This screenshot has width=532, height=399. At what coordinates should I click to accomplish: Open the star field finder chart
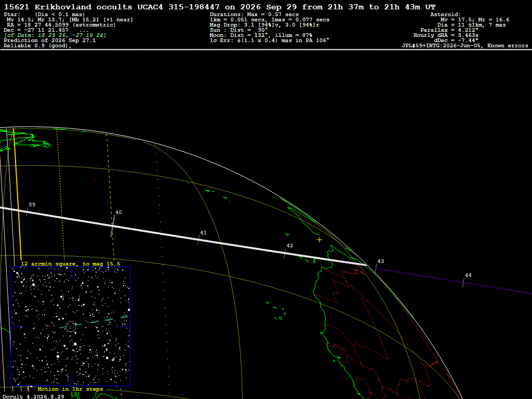point(71,326)
